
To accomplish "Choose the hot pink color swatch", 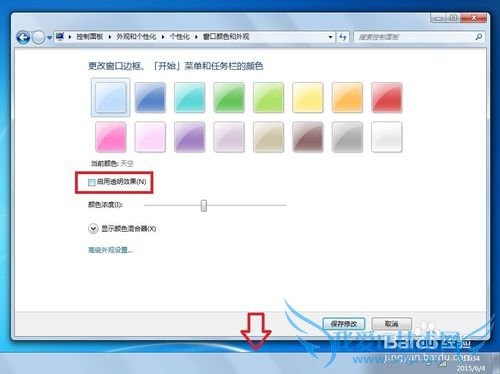I will click(111, 137).
